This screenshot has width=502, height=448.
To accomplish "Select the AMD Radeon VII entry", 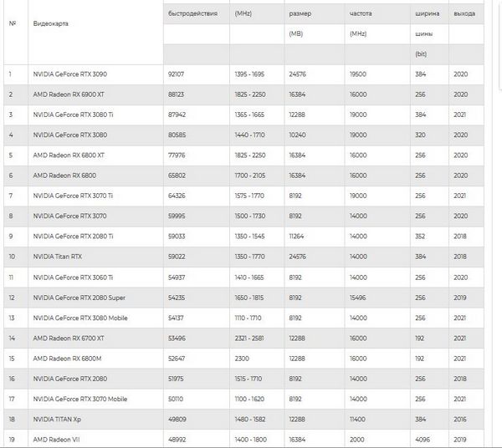I will 56,440.
